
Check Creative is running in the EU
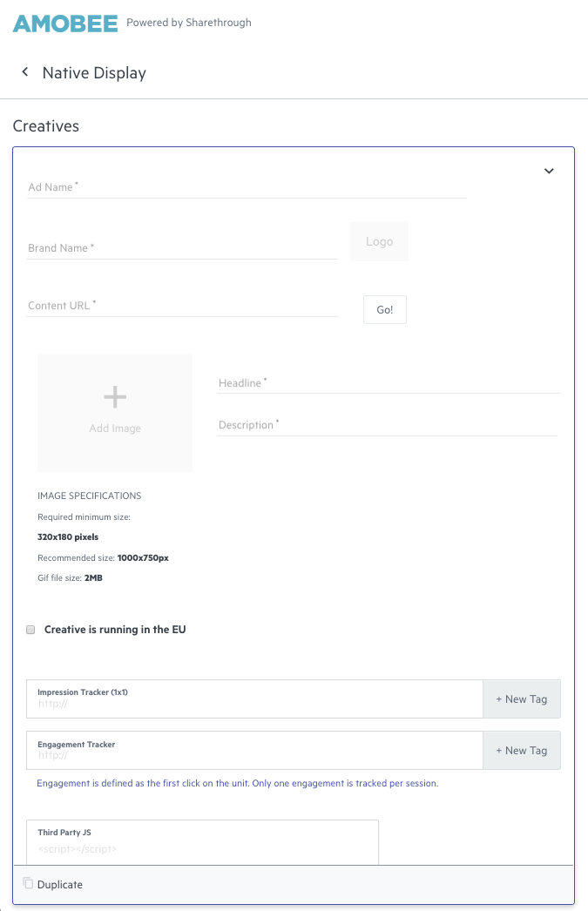(30, 630)
